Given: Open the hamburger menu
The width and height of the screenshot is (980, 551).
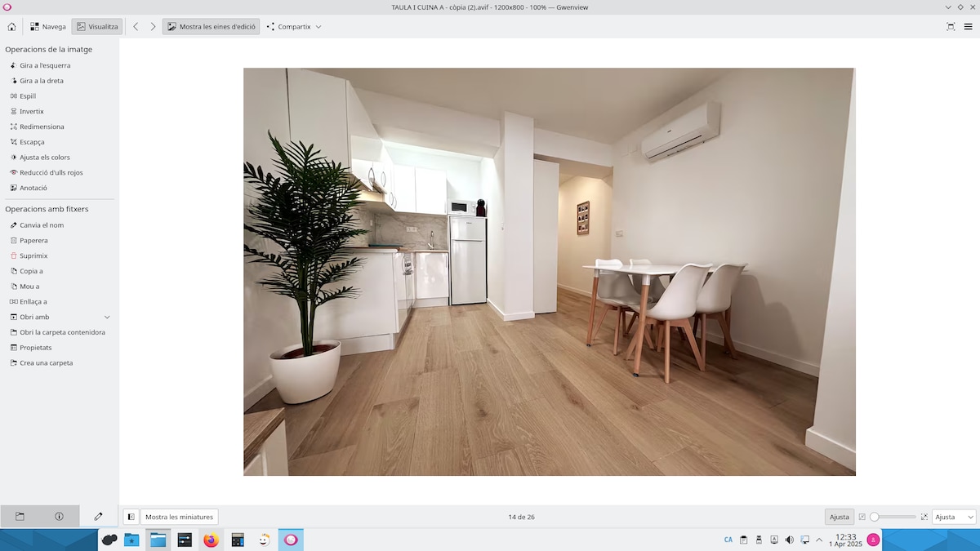Looking at the screenshot, I should 968,27.
